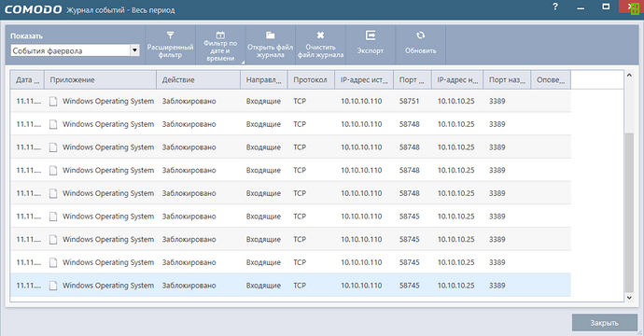Expand the События фаервола dropdown
The image size is (644, 336).
[x=134, y=50]
